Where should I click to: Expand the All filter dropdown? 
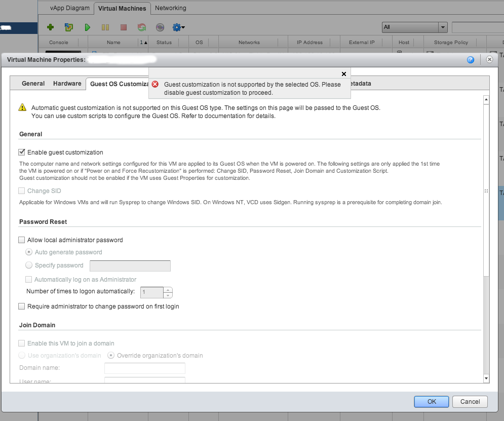tap(443, 27)
